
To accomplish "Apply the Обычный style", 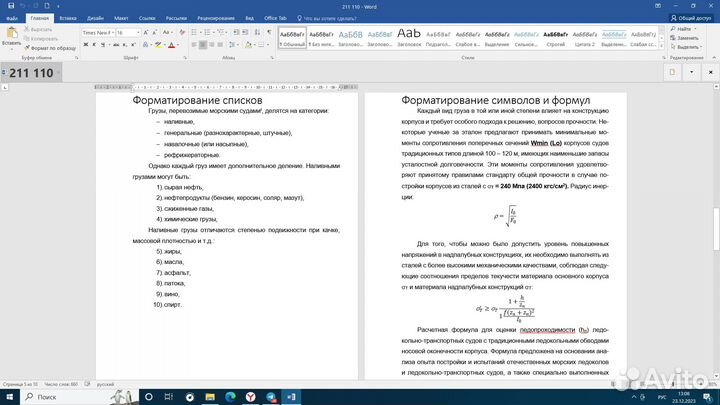I will 292,38.
